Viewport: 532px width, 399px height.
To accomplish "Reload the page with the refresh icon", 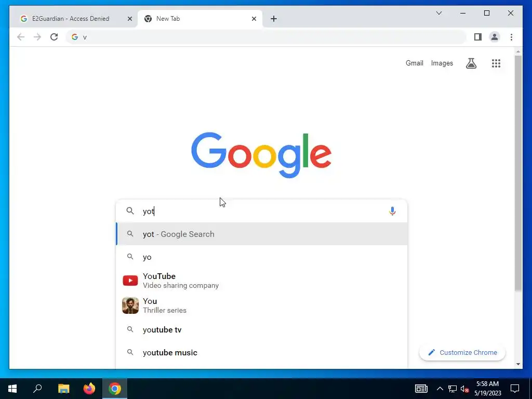I will point(54,37).
